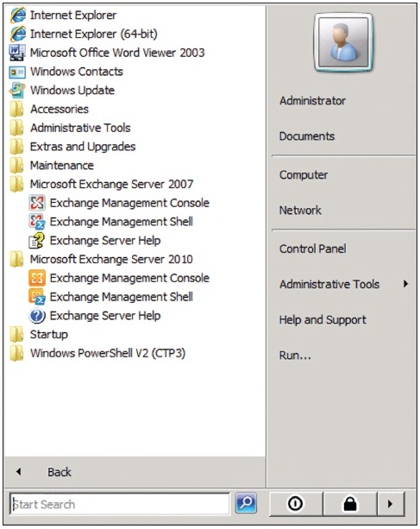Expand the shutdown options arrow
420x529 pixels.
pos(391,504)
